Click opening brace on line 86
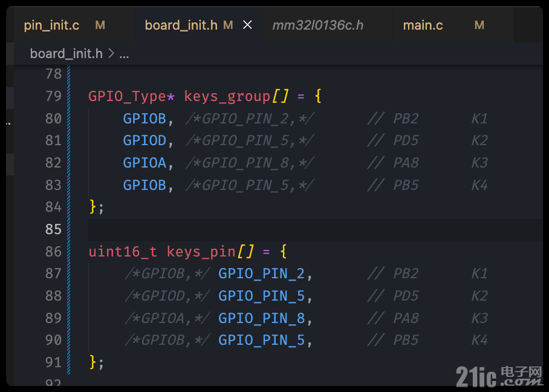This screenshot has width=549, height=392. tap(284, 252)
